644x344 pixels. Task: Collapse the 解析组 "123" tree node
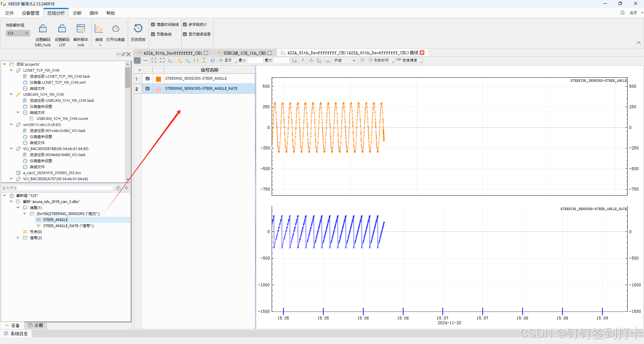pos(4,196)
